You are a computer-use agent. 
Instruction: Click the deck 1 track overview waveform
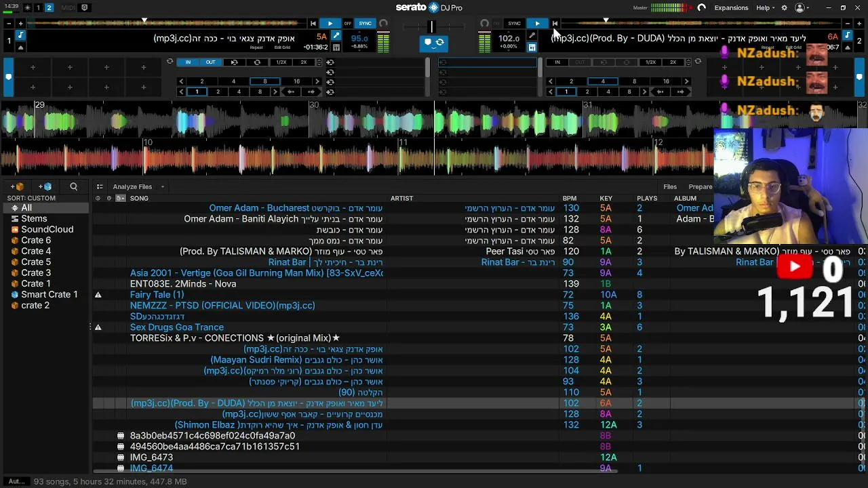click(166, 23)
